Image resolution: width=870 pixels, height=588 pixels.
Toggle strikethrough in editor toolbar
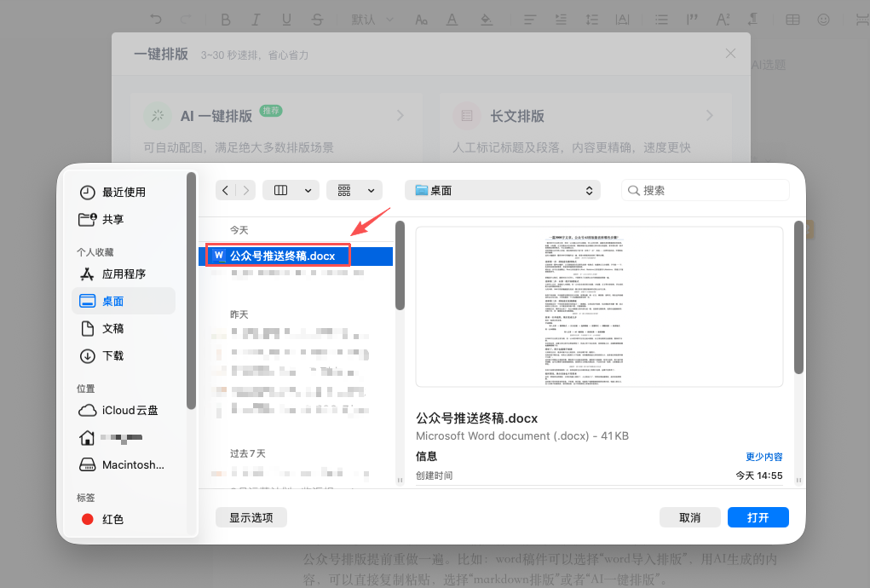coord(317,20)
